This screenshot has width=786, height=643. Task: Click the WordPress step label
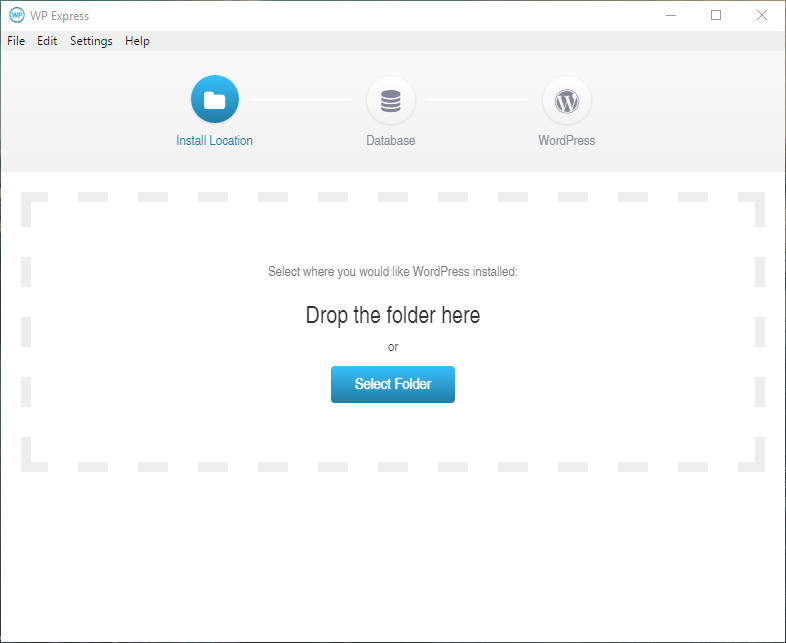pyautogui.click(x=566, y=140)
